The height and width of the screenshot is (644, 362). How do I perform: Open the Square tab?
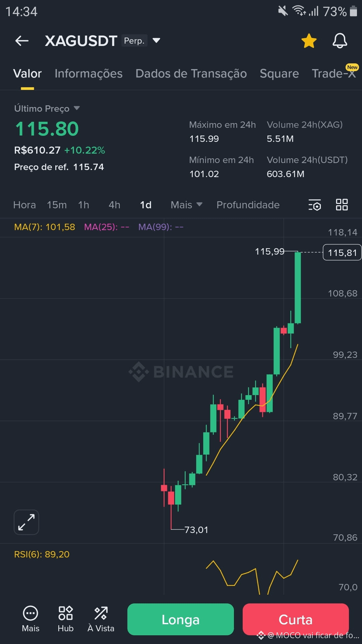point(279,73)
